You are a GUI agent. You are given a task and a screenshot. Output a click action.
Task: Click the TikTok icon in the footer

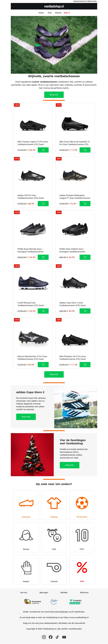coord(57,637)
